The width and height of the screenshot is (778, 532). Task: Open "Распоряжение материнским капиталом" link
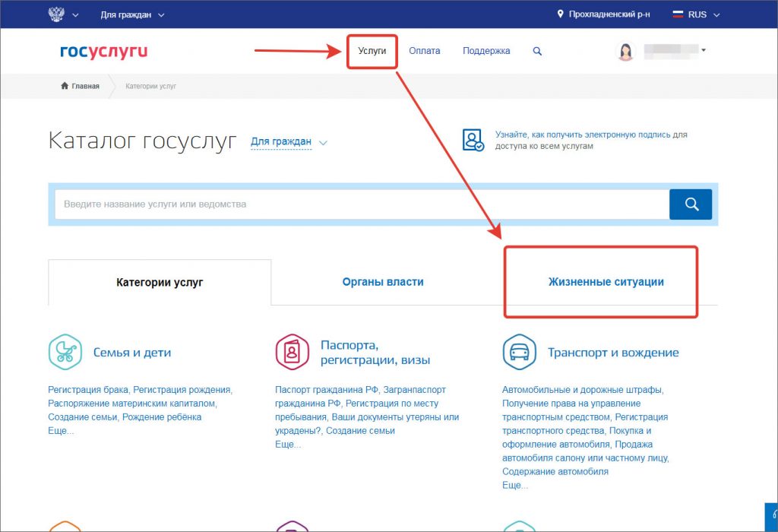[x=131, y=404]
